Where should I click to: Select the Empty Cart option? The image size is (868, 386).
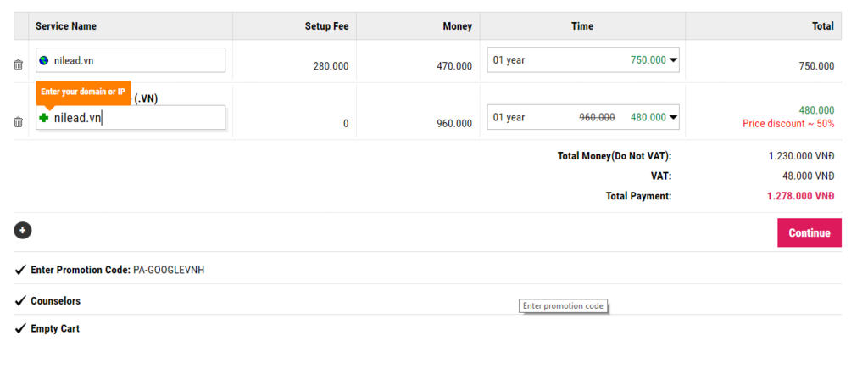(x=55, y=329)
